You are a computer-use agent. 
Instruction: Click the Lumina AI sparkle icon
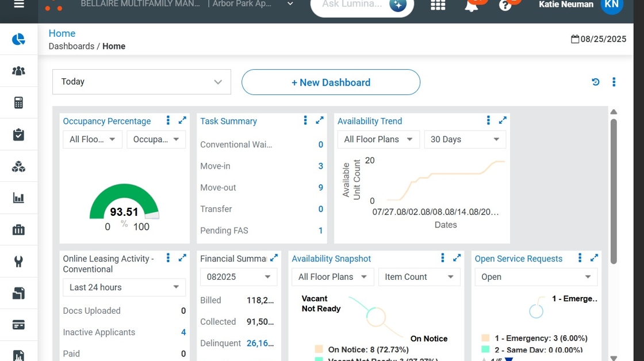(397, 5)
